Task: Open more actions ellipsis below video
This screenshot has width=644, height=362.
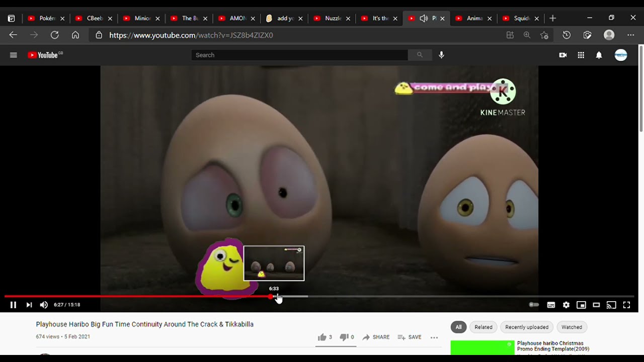Action: click(x=434, y=337)
